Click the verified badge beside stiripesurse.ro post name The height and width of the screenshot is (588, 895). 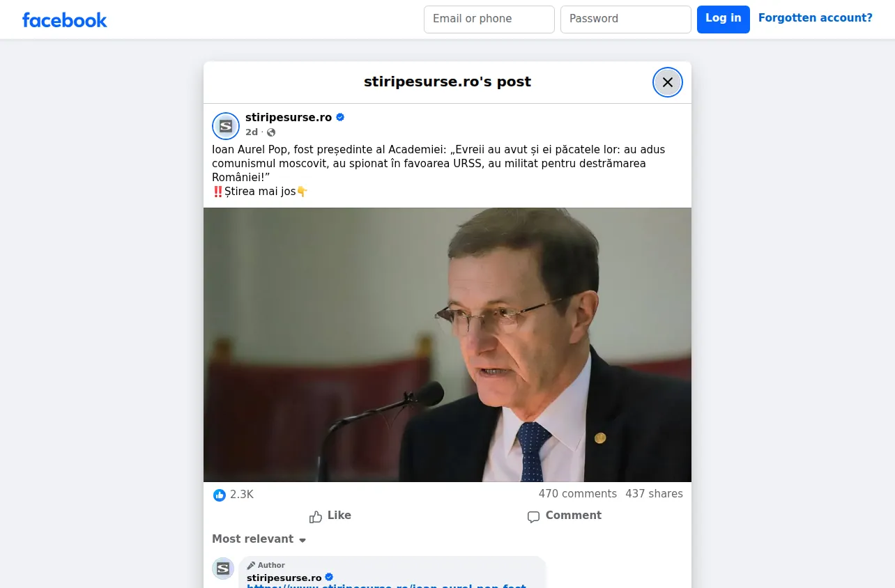[340, 117]
